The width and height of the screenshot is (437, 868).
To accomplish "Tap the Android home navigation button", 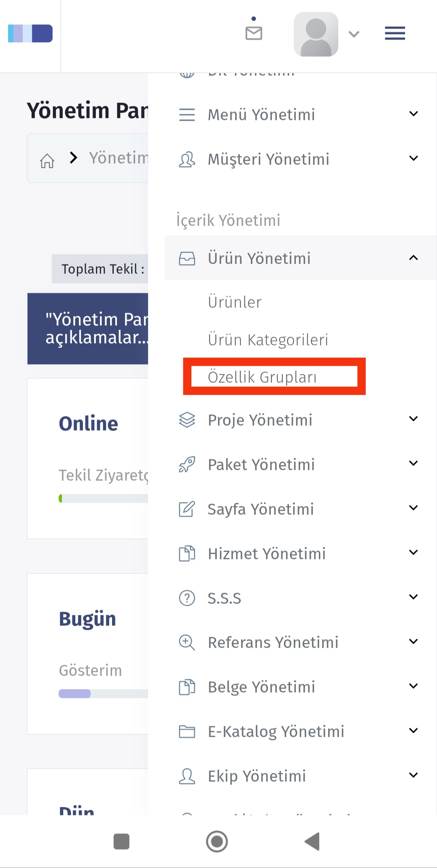I will (217, 842).
